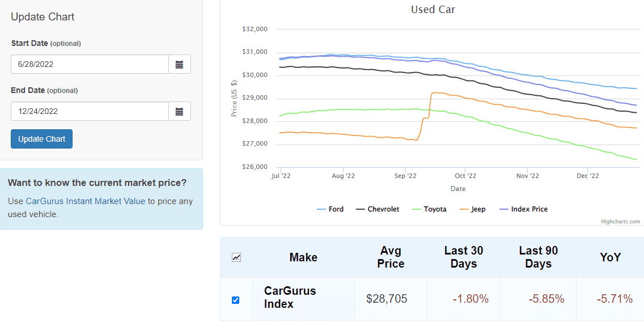The width and height of the screenshot is (644, 322).
Task: Click the Sep '22 axis label
Action: coord(405,176)
